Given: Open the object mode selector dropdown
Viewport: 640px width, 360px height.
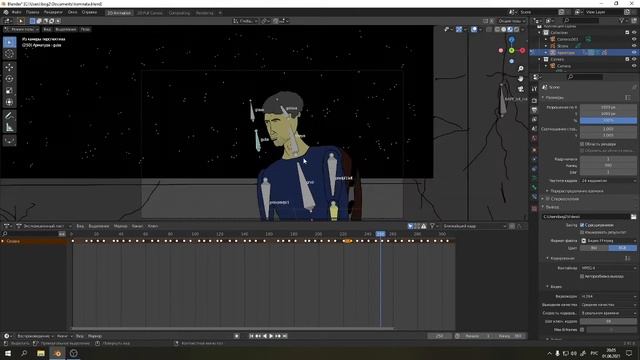Looking at the screenshot, I should tap(21, 29).
